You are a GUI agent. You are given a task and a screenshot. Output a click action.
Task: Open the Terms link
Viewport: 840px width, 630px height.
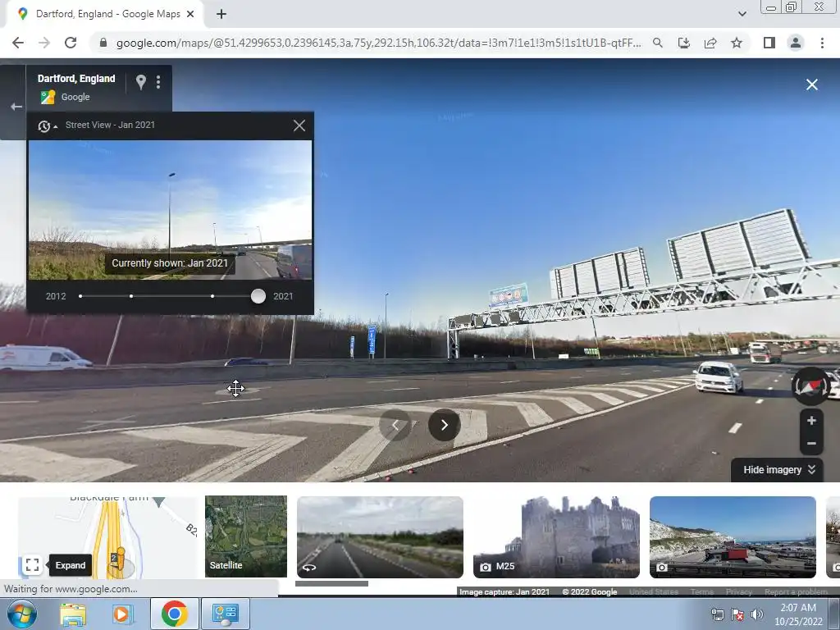[x=702, y=592]
